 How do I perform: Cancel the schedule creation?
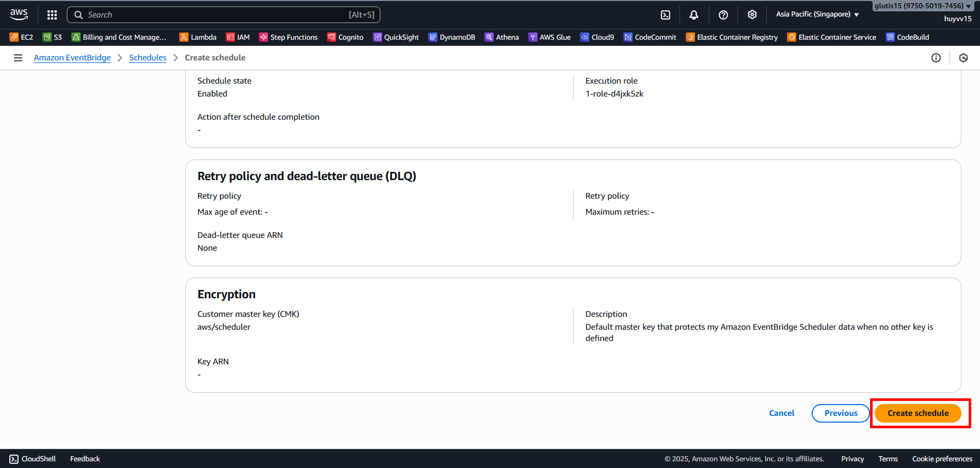tap(782, 413)
